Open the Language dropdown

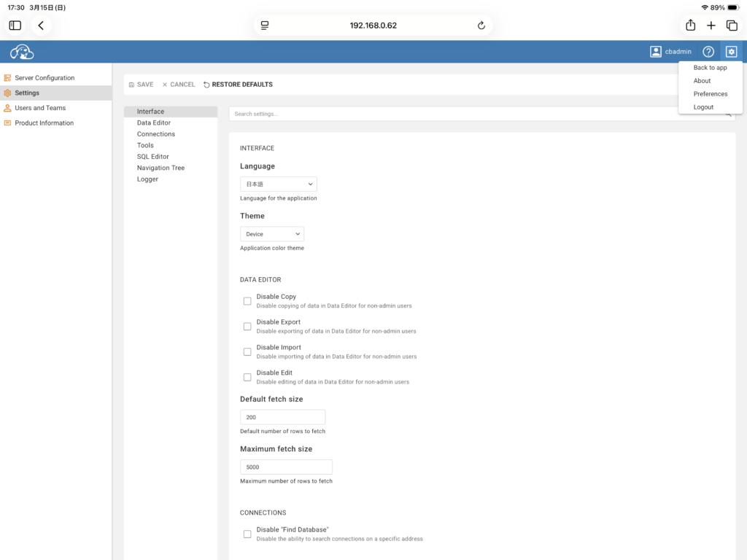pyautogui.click(x=278, y=184)
